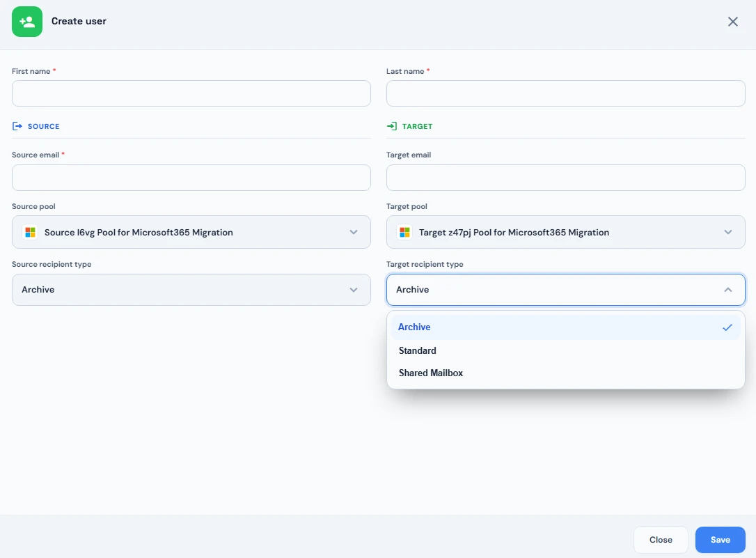Click the TARGET section heading
Viewport: 756px width, 558px height.
[417, 126]
